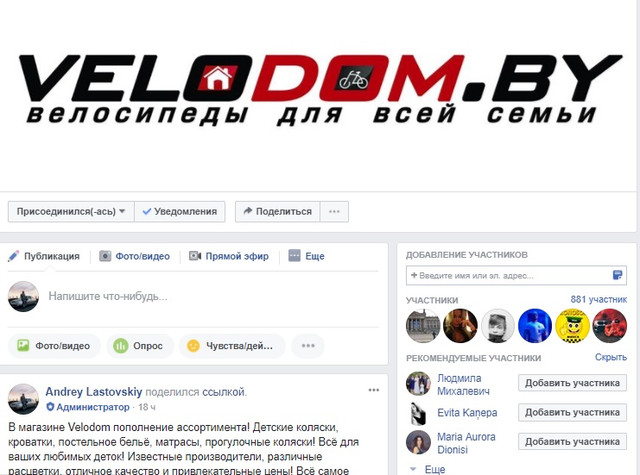Click Скрыть to hide recommended members
This screenshot has height=475, width=640.
tap(611, 357)
